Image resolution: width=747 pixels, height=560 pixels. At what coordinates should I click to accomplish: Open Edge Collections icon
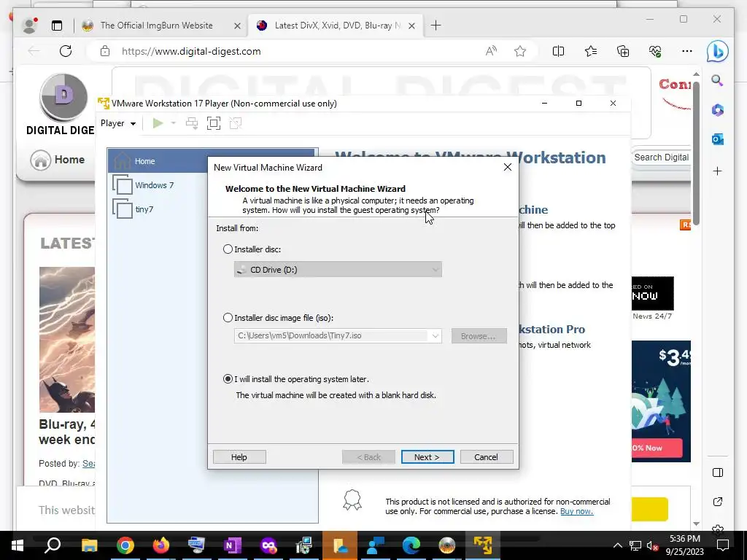[x=623, y=51]
